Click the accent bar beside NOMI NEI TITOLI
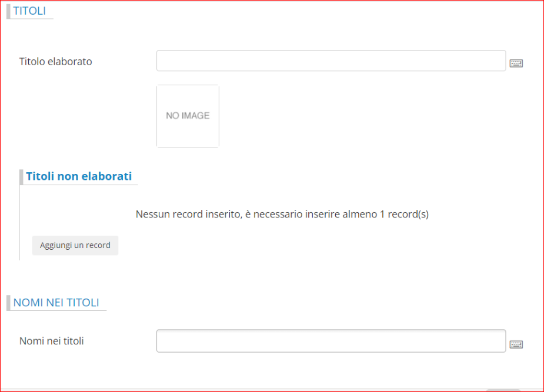The image size is (544, 392). (8, 303)
